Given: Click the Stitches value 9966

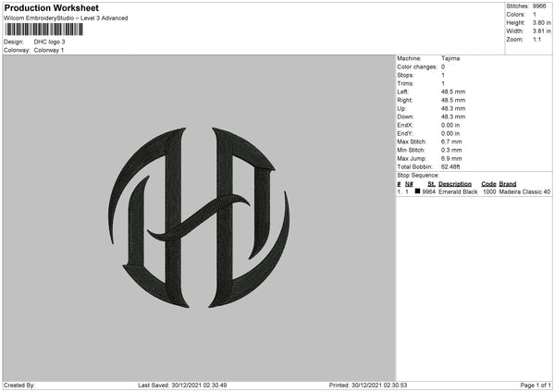Looking at the screenshot, I should point(539,6).
